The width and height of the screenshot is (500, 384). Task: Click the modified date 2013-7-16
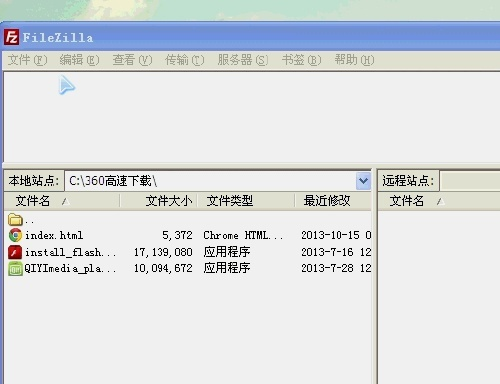(327, 252)
